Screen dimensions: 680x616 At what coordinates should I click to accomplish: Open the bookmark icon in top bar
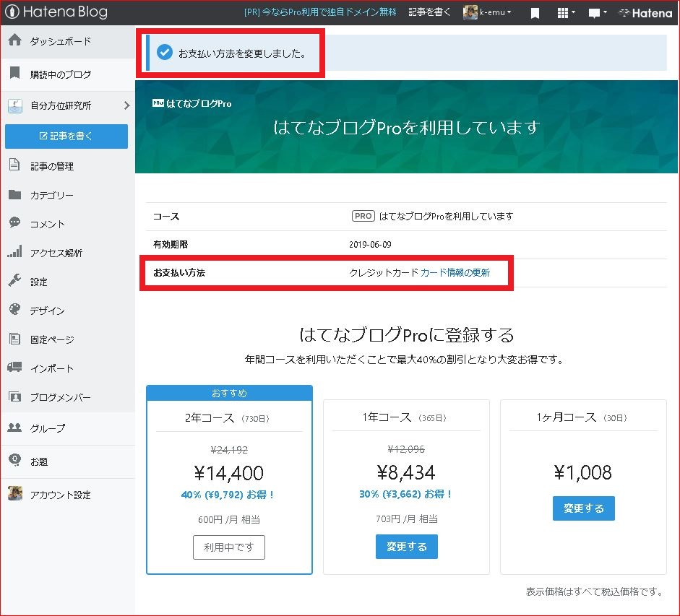point(535,13)
